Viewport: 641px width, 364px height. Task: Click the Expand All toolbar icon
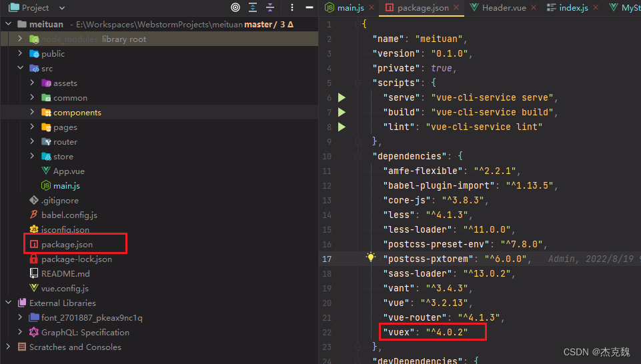click(x=253, y=7)
